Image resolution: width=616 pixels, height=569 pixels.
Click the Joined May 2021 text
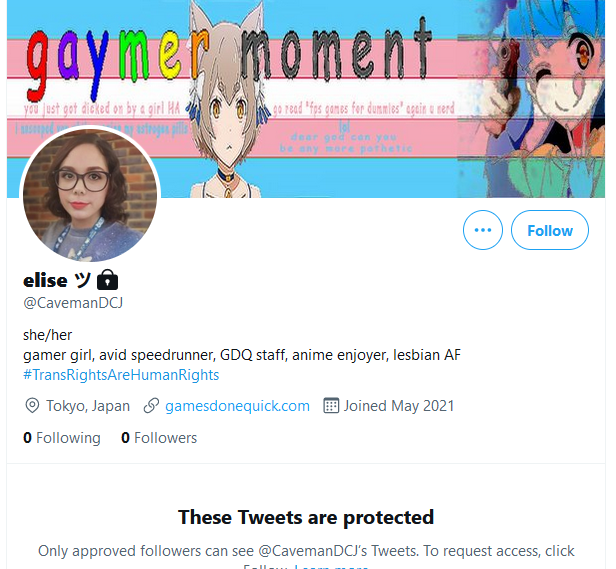coord(399,406)
